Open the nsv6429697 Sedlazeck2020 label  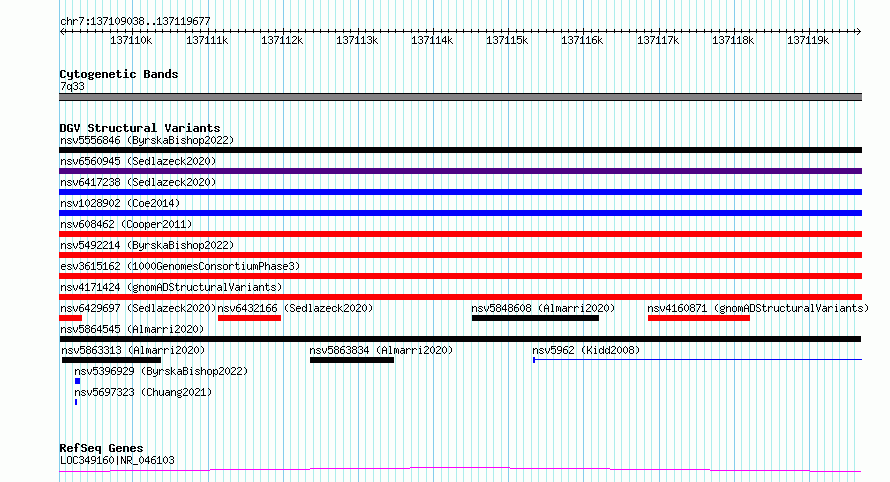(x=138, y=308)
